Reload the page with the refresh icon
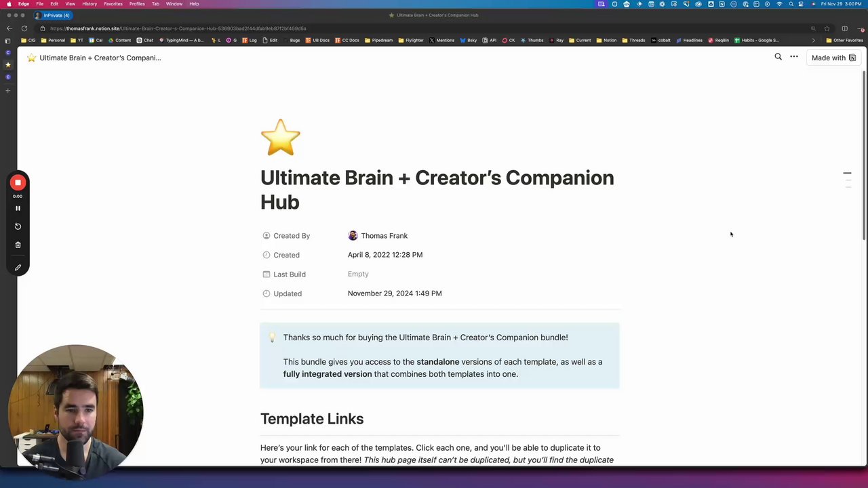868x488 pixels. pyautogui.click(x=24, y=28)
